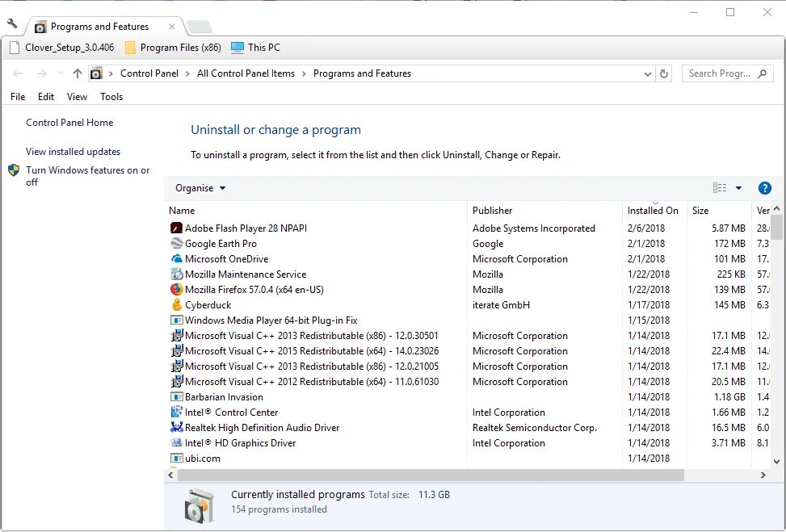Viewport: 786px width, 532px height.
Task: Expand the chevron after Control Panel in breadcrumb
Action: (187, 73)
